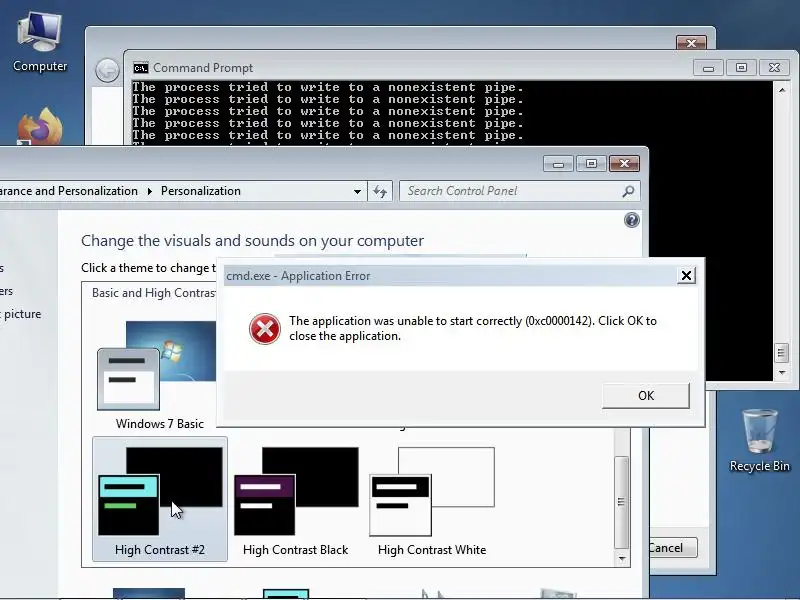
Task: Click OK in the Application Error dialog
Action: point(645,395)
